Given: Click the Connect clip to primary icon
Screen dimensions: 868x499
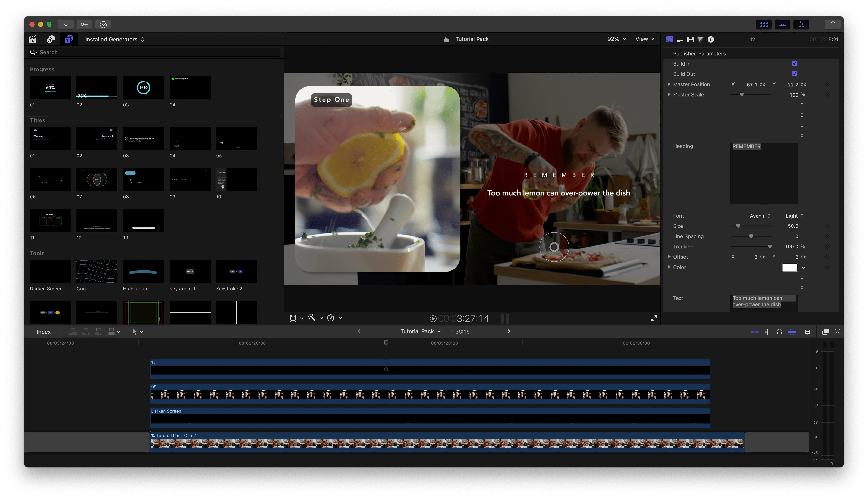Looking at the screenshot, I should (x=73, y=331).
